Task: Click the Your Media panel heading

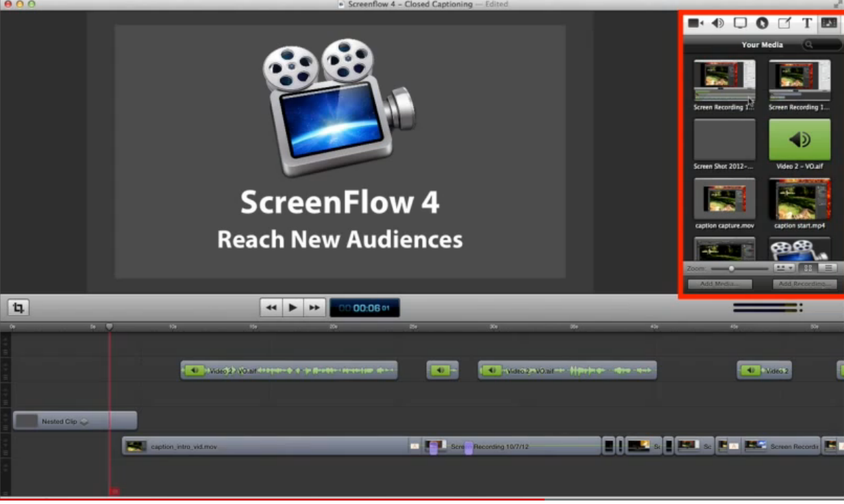Action: click(762, 45)
